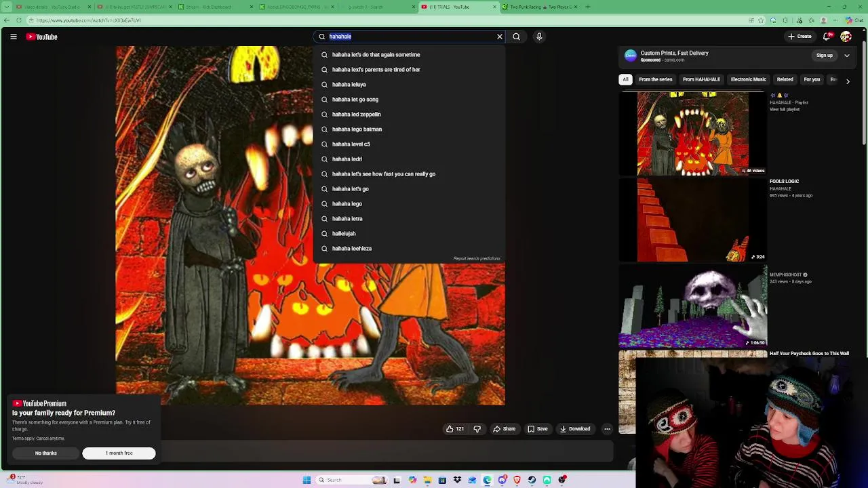This screenshot has height=488, width=868.
Task: Choose suggestion hahaha let go song
Action: [x=409, y=100]
